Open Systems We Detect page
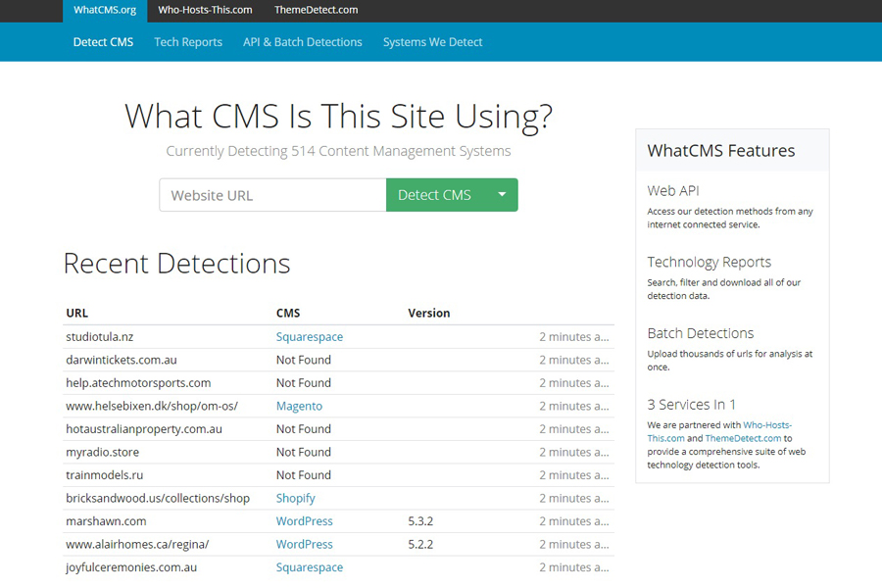This screenshot has width=882, height=588. tap(432, 42)
